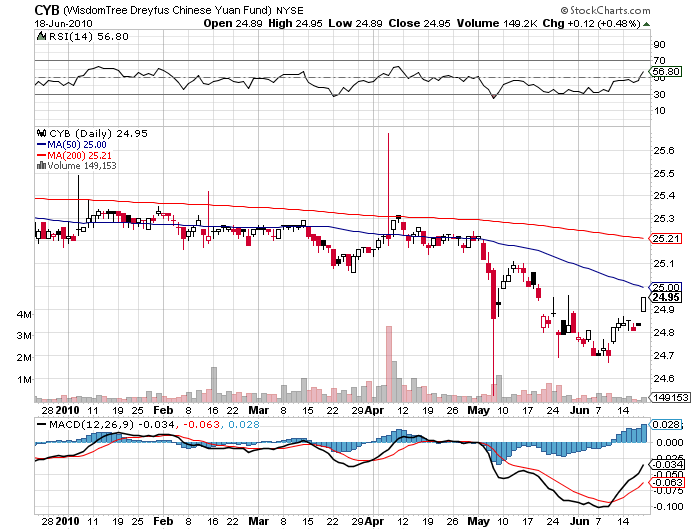Click the 0.028 histogram tag on MACD axis

666,425
